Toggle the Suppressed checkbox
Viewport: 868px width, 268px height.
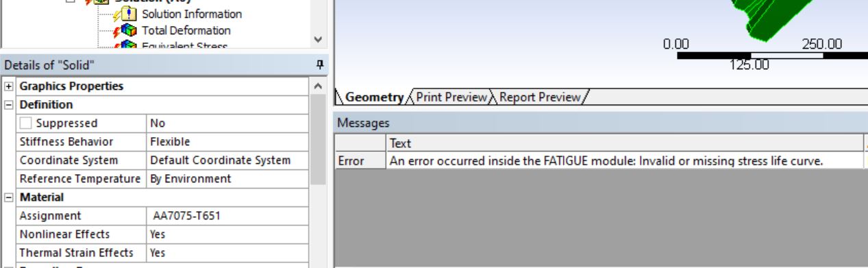click(x=25, y=123)
